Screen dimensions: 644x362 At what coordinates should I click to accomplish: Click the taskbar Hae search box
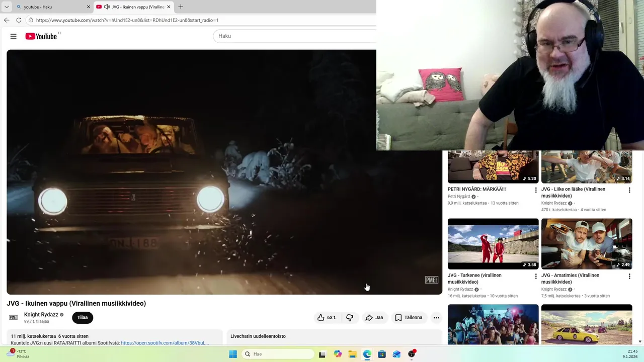click(278, 354)
